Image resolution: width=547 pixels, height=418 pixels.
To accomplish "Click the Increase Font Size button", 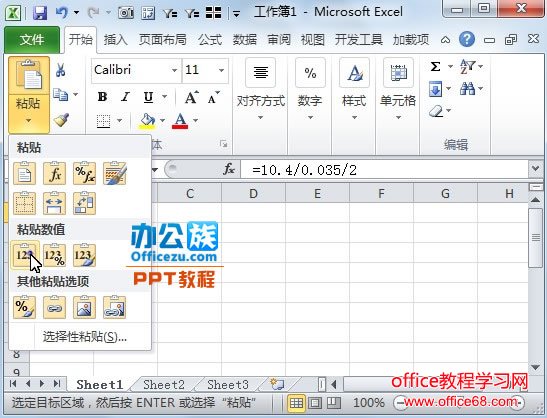I will tap(192, 97).
